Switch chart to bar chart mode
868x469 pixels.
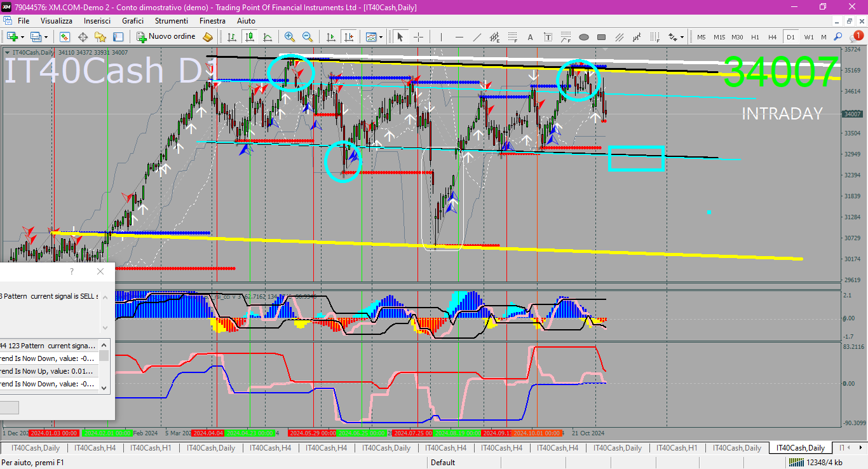click(x=232, y=37)
